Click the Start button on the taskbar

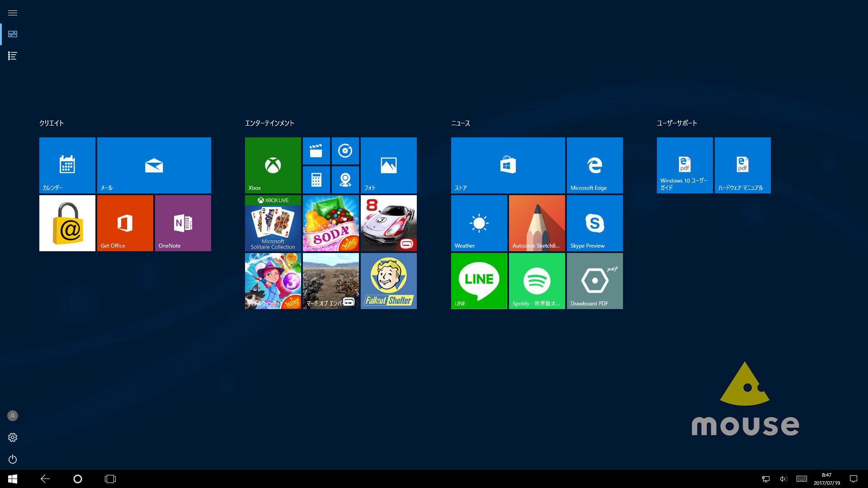coord(12,479)
